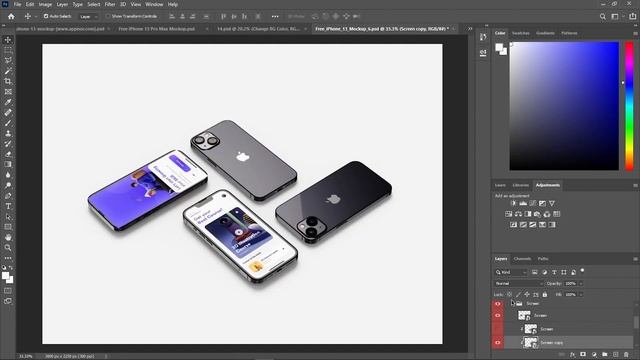Toggle lock all layer padlock icon
640x360 pixels.
pyautogui.click(x=544, y=294)
